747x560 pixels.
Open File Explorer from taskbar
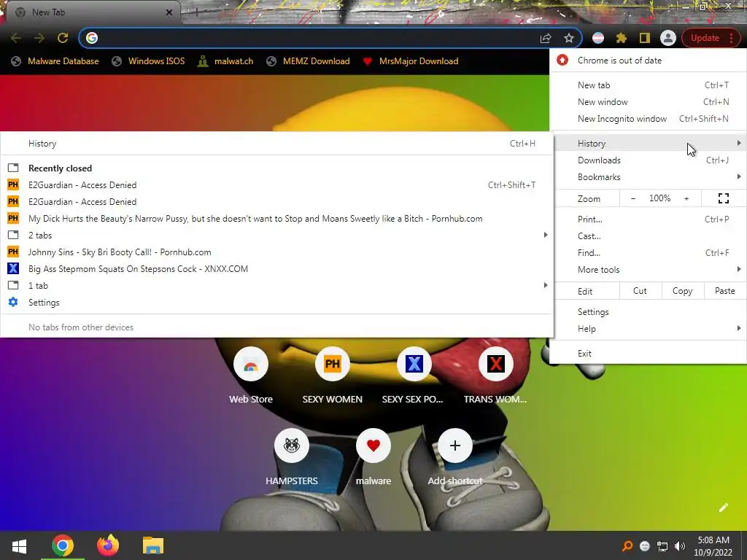click(x=153, y=545)
